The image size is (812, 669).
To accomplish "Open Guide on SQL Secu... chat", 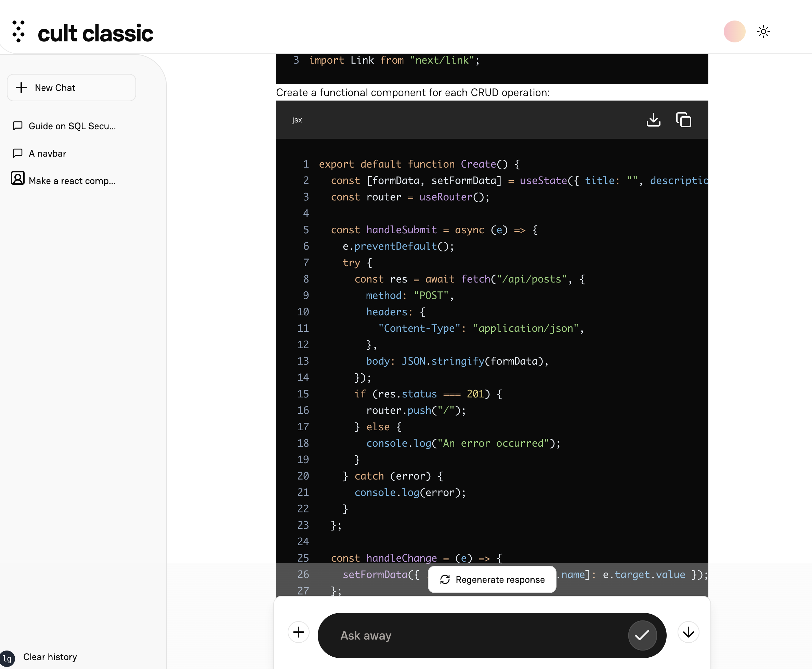I will [x=72, y=126].
